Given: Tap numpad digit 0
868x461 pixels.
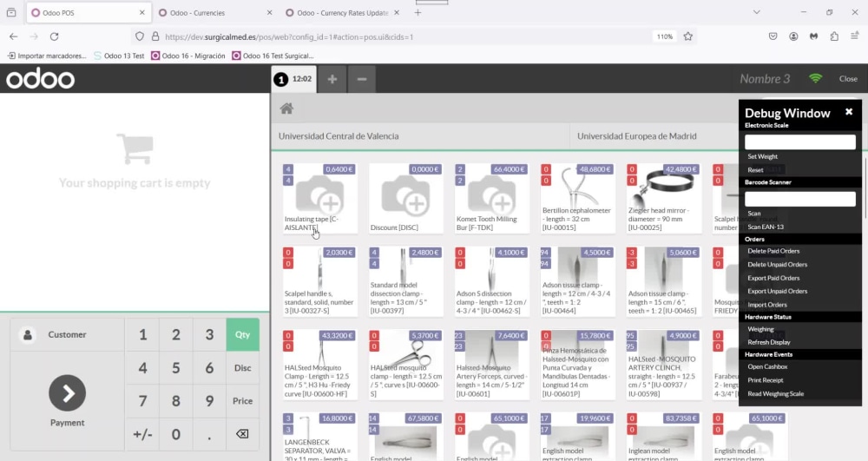Looking at the screenshot, I should coord(176,434).
